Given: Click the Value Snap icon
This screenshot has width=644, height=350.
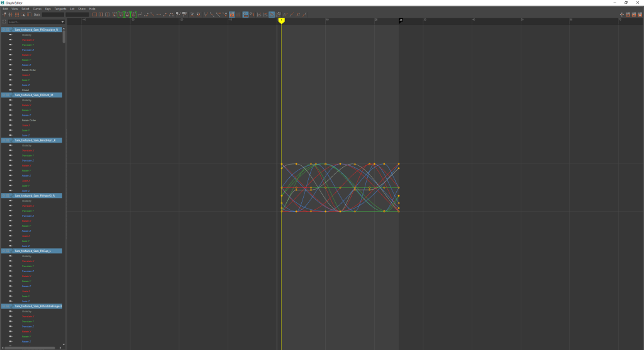Looking at the screenshot, I should point(252,14).
